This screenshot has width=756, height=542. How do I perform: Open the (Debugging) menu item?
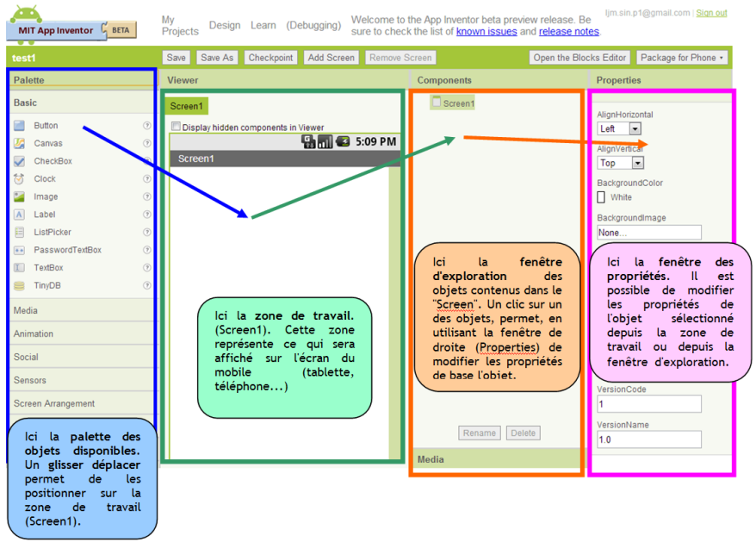[x=313, y=25]
